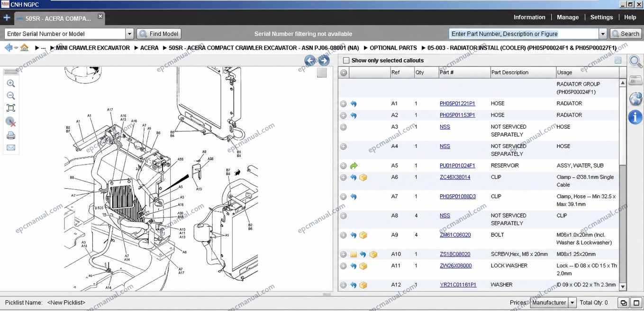Click package box icon on A9 row

click(363, 235)
